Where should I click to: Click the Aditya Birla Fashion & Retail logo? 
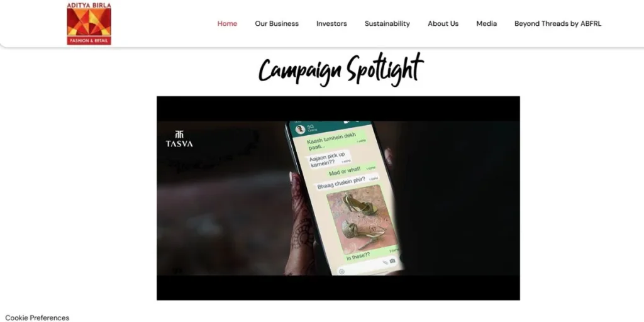pos(89,23)
